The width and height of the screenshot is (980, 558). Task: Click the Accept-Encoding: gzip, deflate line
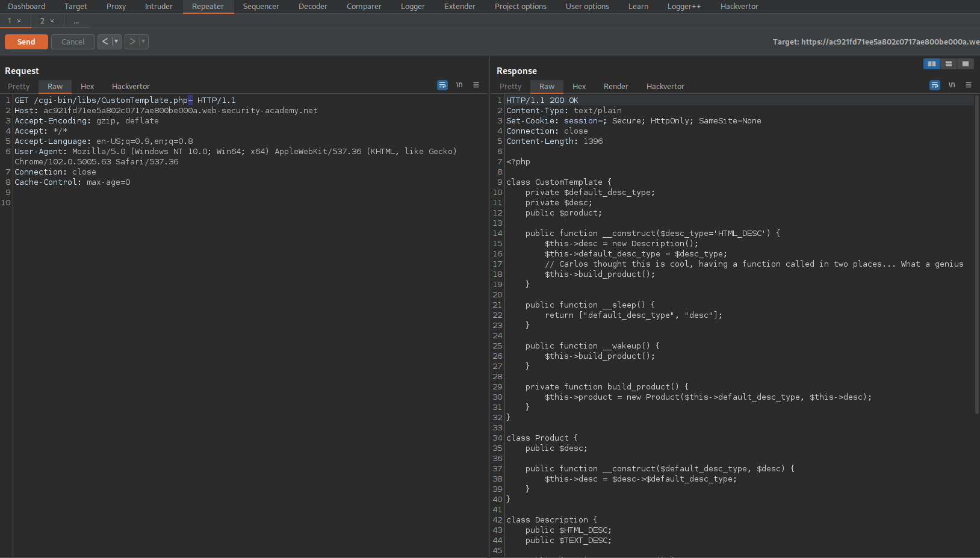[x=87, y=121]
